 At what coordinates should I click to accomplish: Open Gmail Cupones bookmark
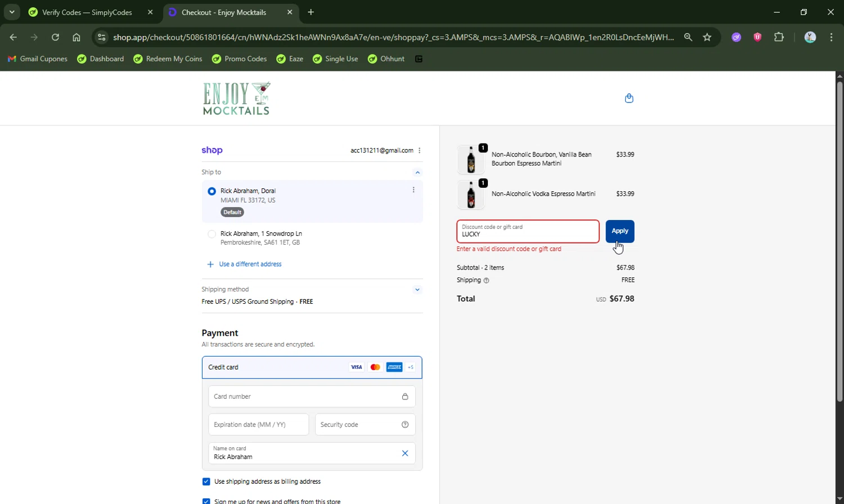coord(38,59)
